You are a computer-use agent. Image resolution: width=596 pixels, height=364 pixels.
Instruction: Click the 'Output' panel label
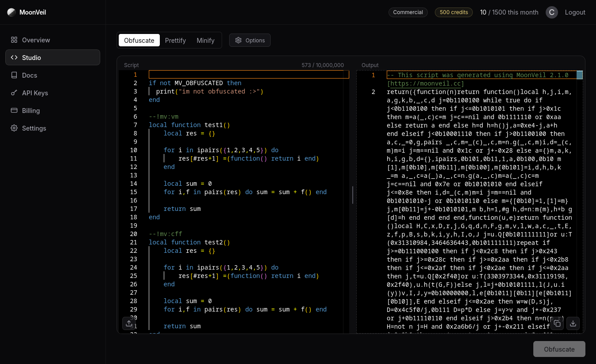tap(370, 65)
